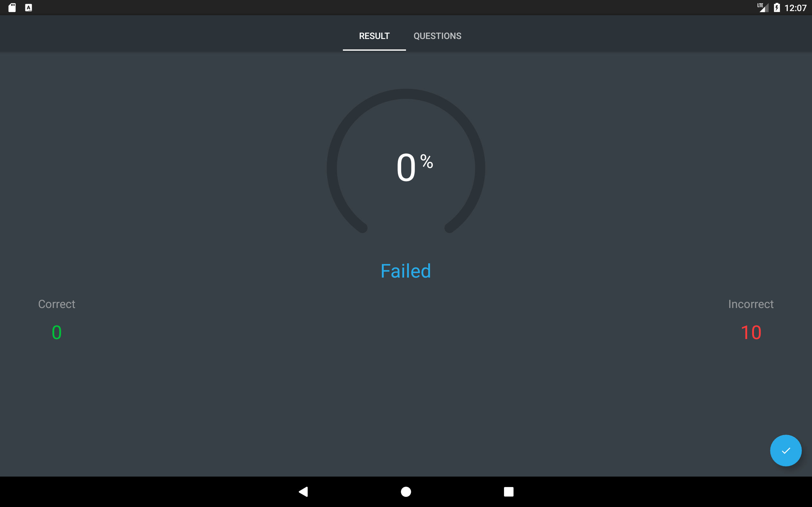Tap the Correct label
This screenshot has width=812, height=507.
pos(57,304)
